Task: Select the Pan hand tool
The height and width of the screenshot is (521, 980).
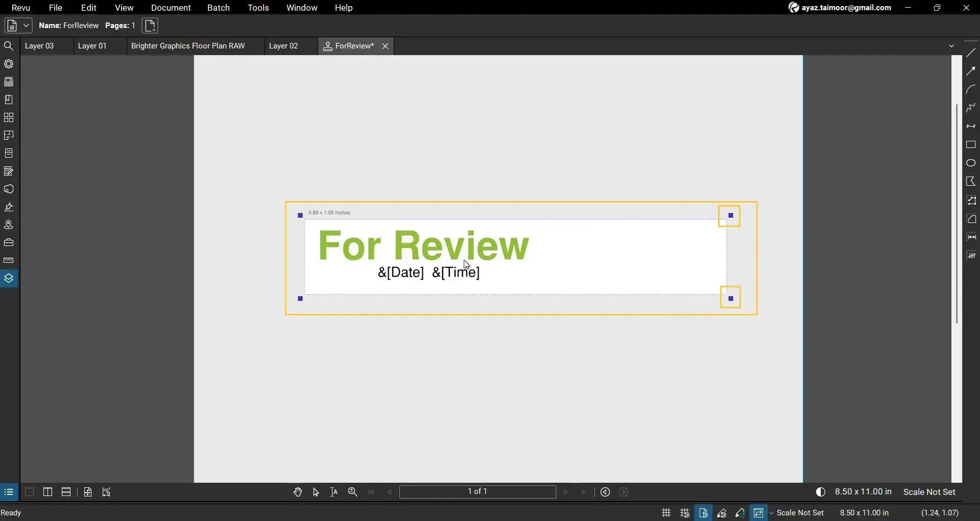Action: [x=298, y=492]
